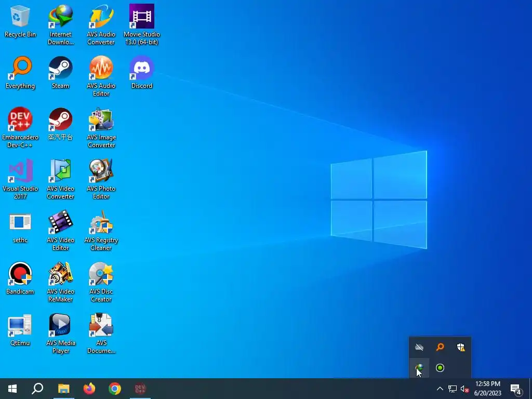The image size is (532, 399).
Task: Select the Movie Studio 13.0 shortcut
Action: [142, 25]
